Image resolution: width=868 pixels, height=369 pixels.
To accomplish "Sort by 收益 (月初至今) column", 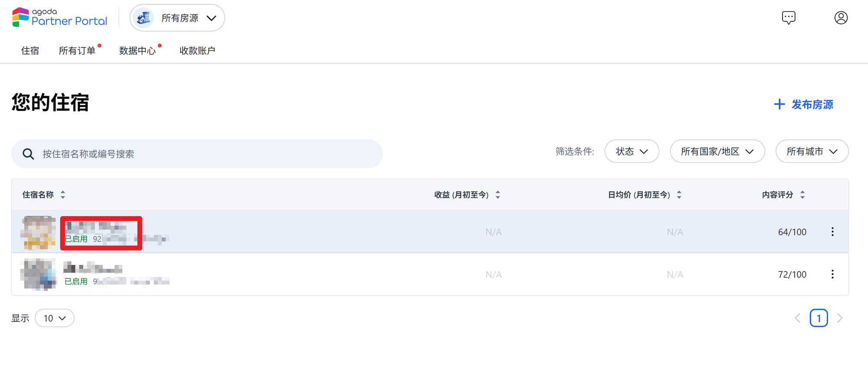I will (x=498, y=195).
